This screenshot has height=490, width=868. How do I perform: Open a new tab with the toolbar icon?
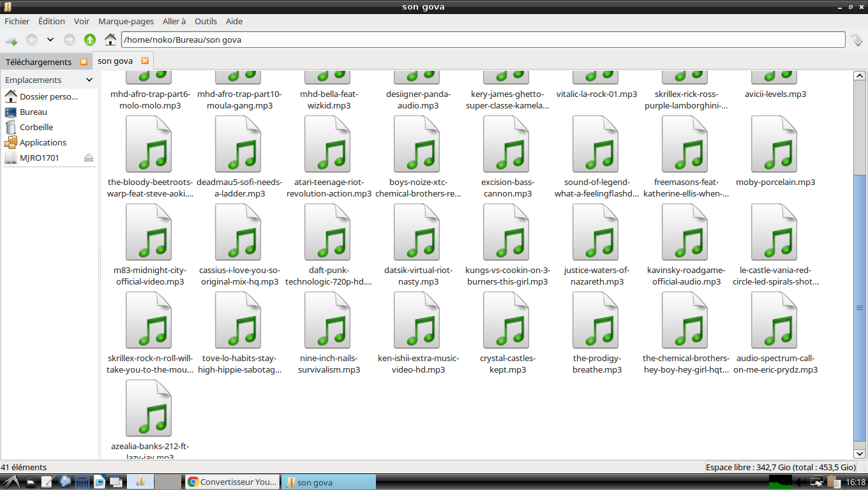click(x=11, y=40)
